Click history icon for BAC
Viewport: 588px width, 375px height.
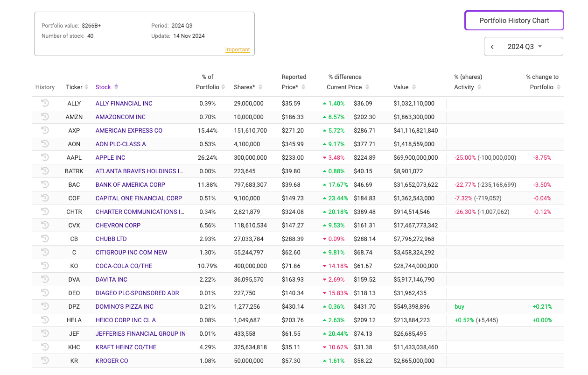(45, 184)
